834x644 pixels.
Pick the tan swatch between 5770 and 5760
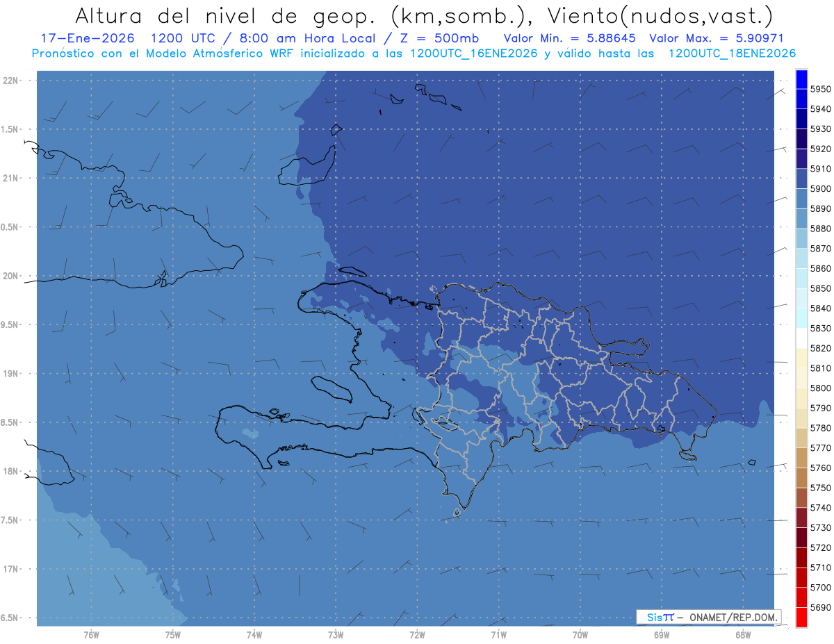pyautogui.click(x=801, y=458)
